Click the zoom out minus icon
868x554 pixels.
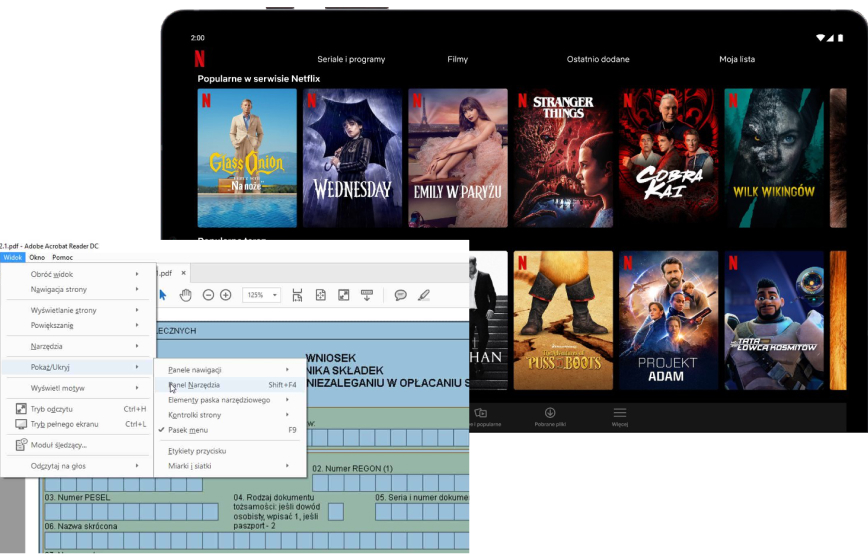208,295
